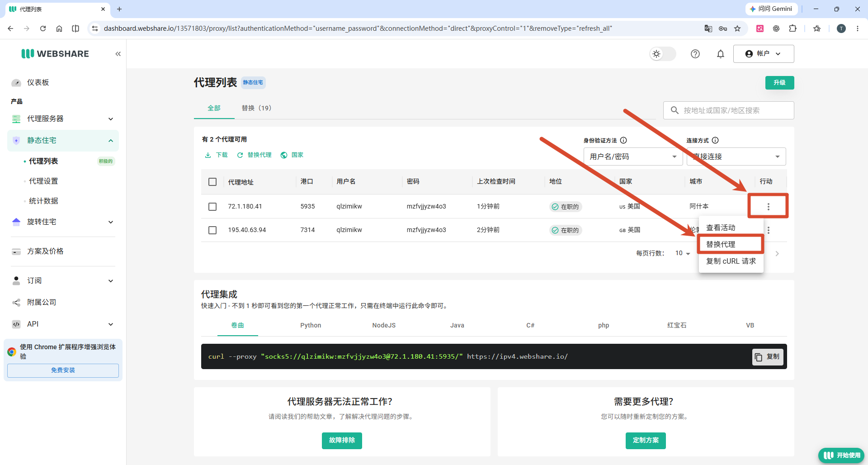Switch to the 全部 tab
Screen dimensions: 868x465
[x=214, y=108]
